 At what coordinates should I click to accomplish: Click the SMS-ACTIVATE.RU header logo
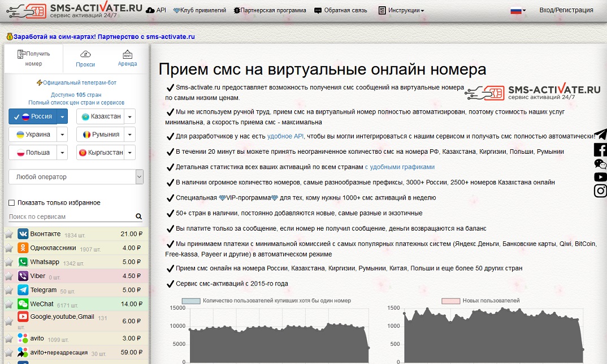pos(75,11)
